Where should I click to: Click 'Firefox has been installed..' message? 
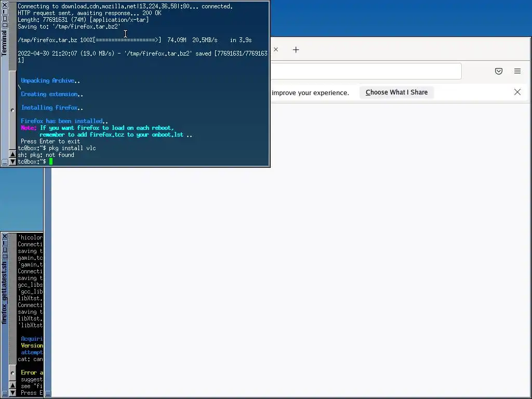64,121
